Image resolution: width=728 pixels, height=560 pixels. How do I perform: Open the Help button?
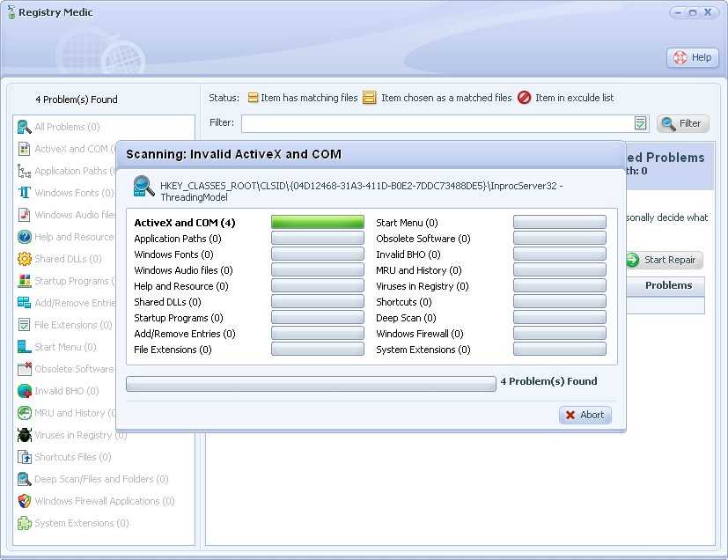tap(692, 57)
